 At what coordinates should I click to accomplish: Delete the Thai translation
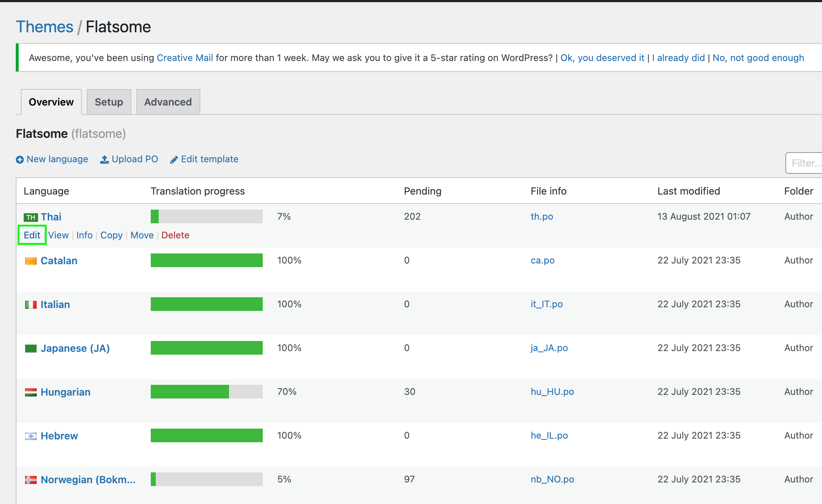[175, 235]
